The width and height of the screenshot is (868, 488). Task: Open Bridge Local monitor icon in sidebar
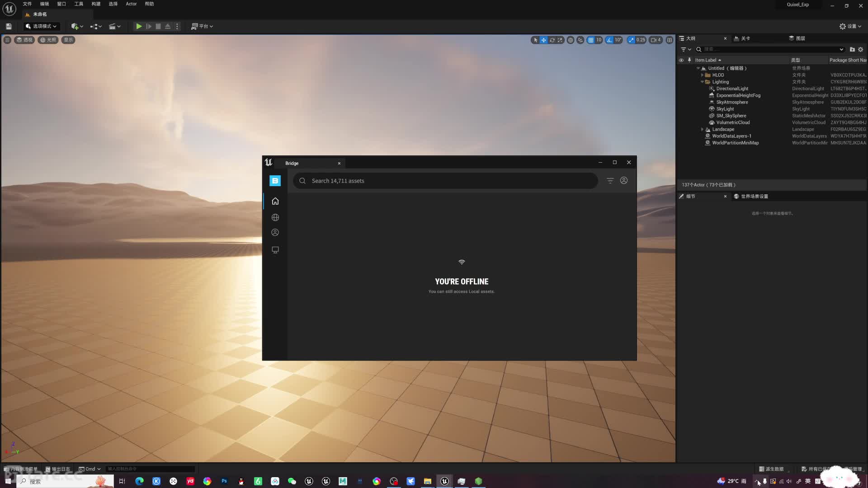(275, 250)
